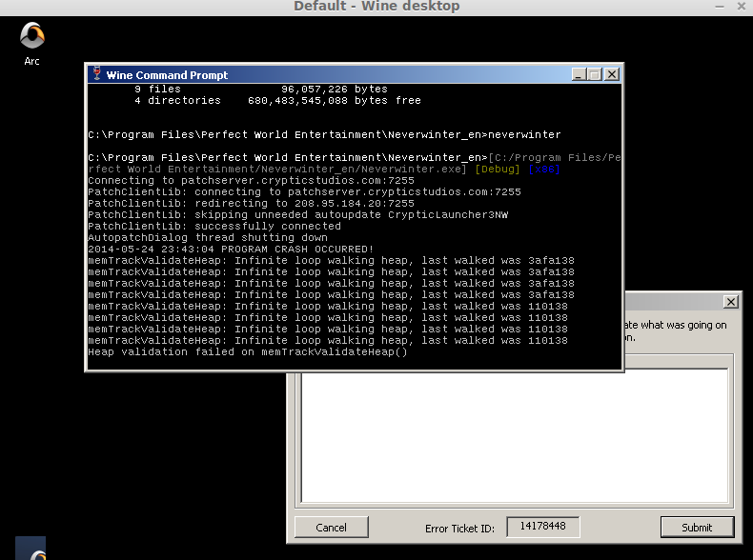Screen dimensions: 753x560
Task: Click the '[Debug]' yellow text
Action: (x=497, y=169)
